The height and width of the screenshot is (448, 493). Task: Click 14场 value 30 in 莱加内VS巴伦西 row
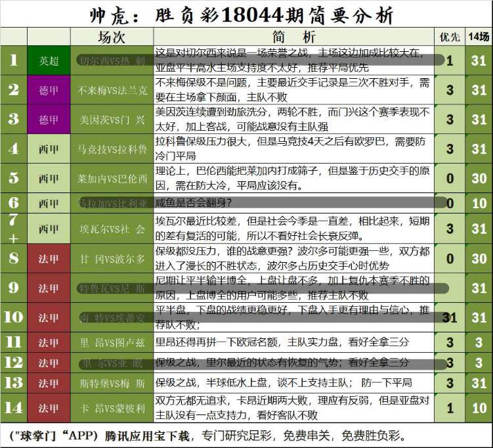(x=479, y=178)
